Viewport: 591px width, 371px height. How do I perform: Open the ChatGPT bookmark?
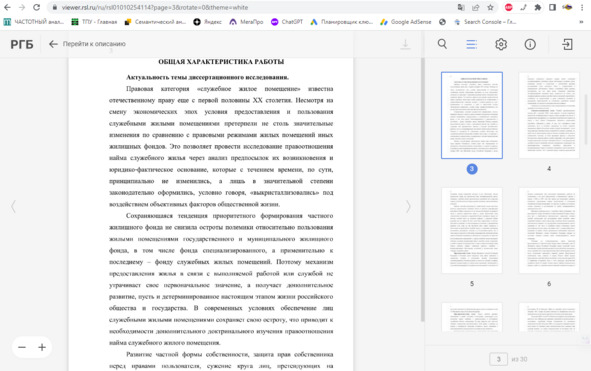tap(287, 22)
